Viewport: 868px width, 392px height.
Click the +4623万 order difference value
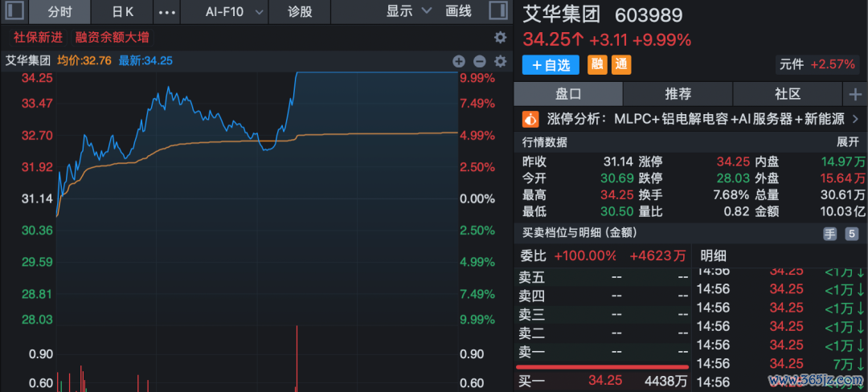pyautogui.click(x=657, y=255)
